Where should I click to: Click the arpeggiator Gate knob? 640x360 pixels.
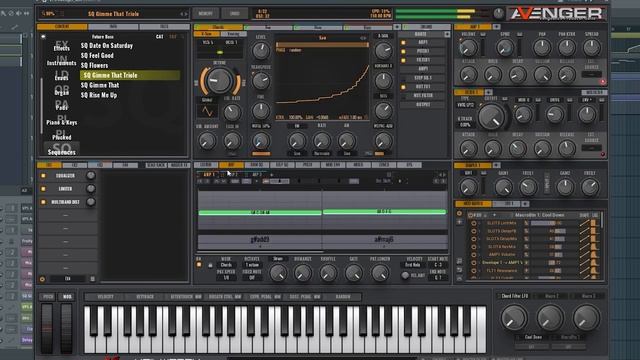tap(353, 273)
